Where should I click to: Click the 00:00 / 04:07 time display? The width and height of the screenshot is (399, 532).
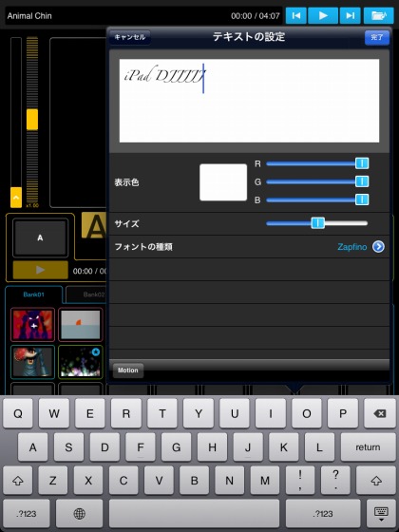pyautogui.click(x=256, y=15)
